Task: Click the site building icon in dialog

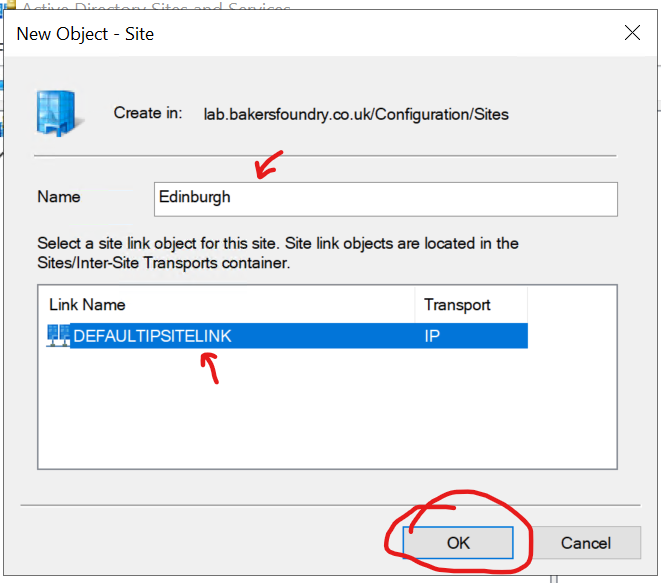Action: coord(58,114)
